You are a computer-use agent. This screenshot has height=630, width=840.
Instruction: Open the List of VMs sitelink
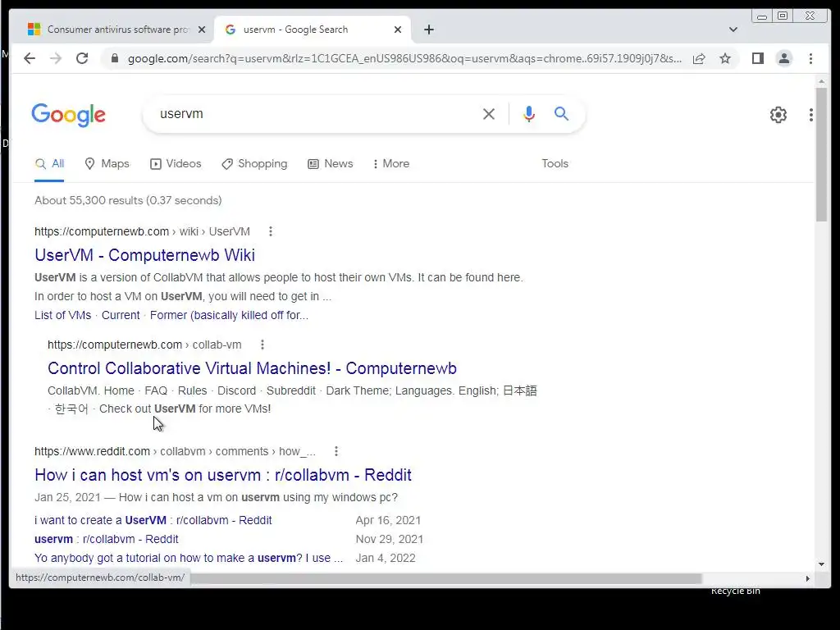(x=62, y=315)
